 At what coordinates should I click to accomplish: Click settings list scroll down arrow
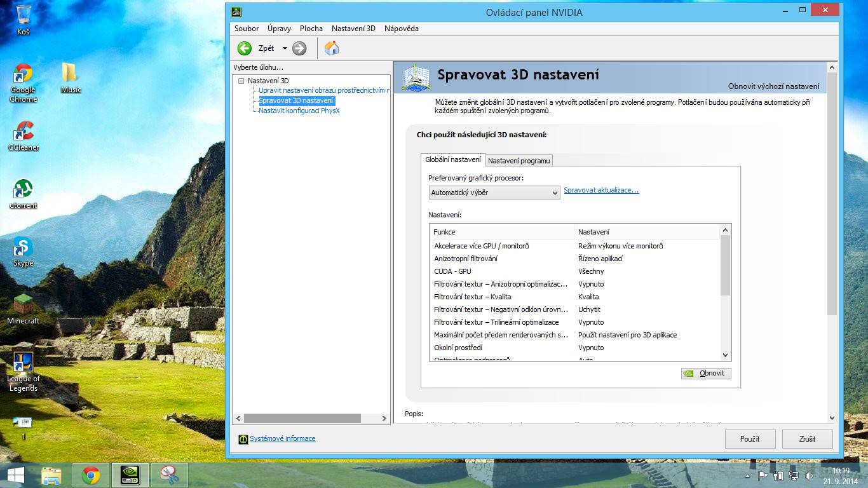tap(726, 355)
